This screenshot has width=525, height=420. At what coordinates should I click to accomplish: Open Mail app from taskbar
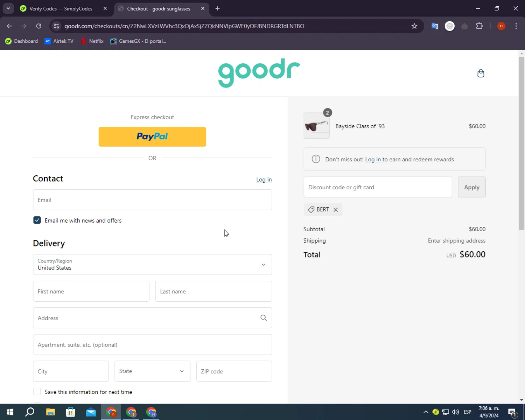(x=91, y=412)
